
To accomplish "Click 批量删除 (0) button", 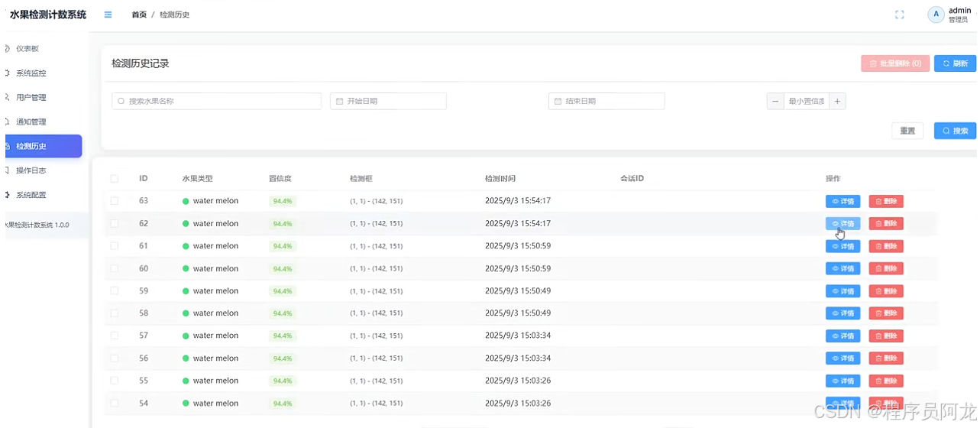I will coord(895,63).
